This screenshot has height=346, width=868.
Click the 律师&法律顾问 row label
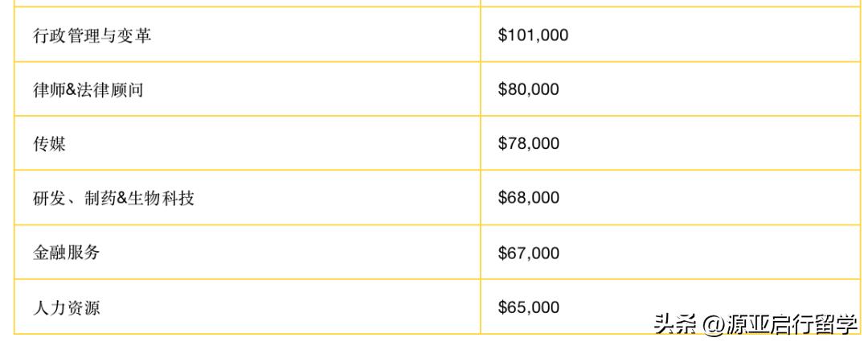click(x=88, y=89)
